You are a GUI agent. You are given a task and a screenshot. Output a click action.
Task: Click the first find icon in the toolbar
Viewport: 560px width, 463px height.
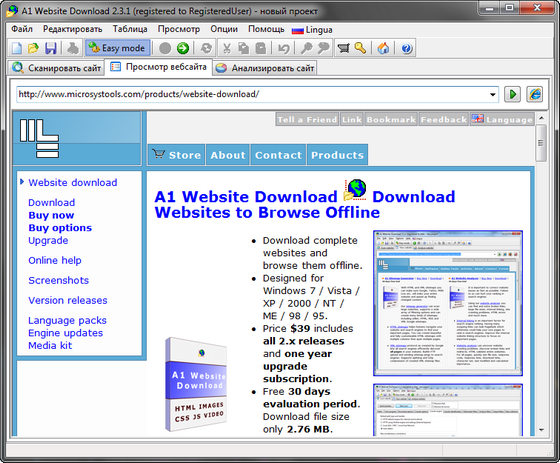pyautogui.click(x=306, y=48)
